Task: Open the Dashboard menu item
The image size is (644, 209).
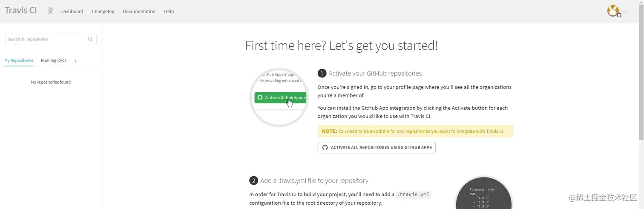Action: point(72,11)
